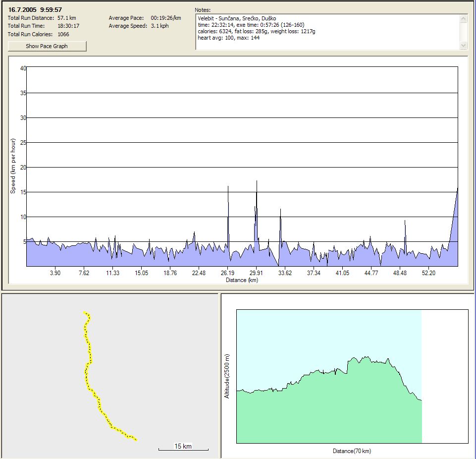Click the Total Run Distance value 57.1 km
Viewport: 476px width, 459px height.
(x=67, y=18)
